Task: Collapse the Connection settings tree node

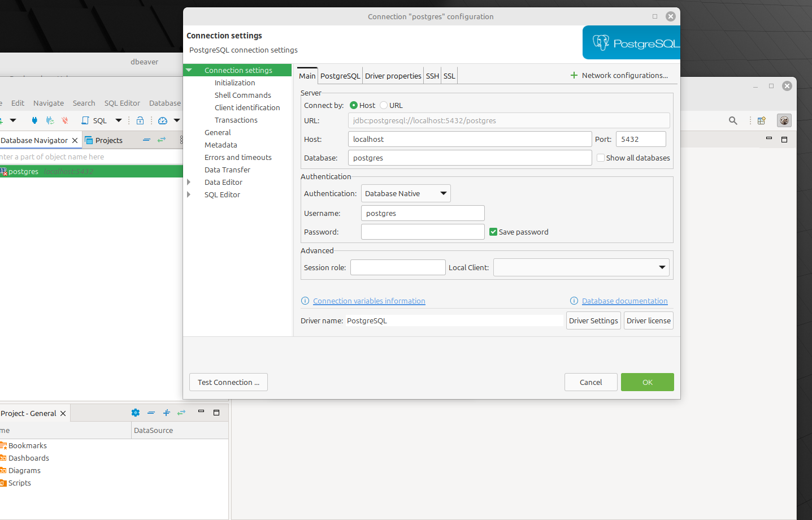Action: 189,70
